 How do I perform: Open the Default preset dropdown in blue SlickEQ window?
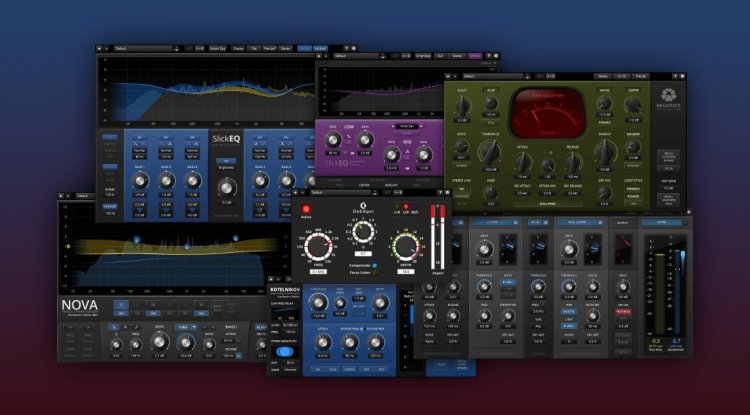(x=143, y=48)
